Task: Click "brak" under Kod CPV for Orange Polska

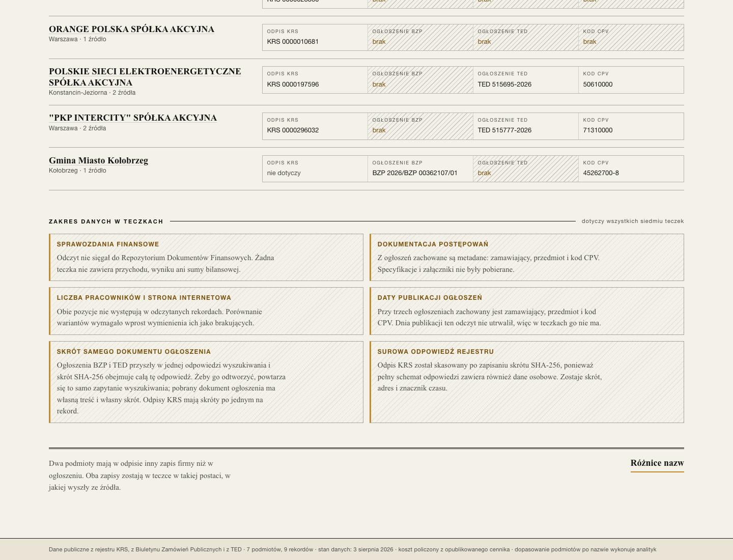Action: pyautogui.click(x=590, y=42)
